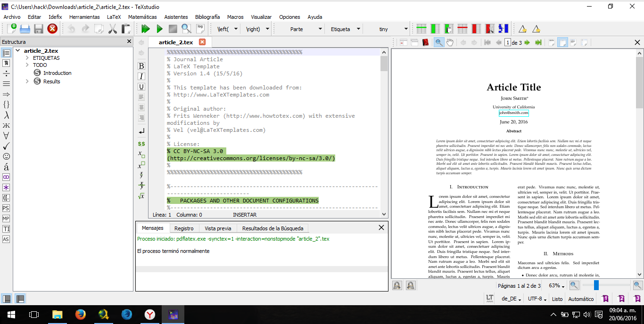Screen dimensions: 644x324
Task: Click the PDF page number input field
Action: tap(508, 42)
